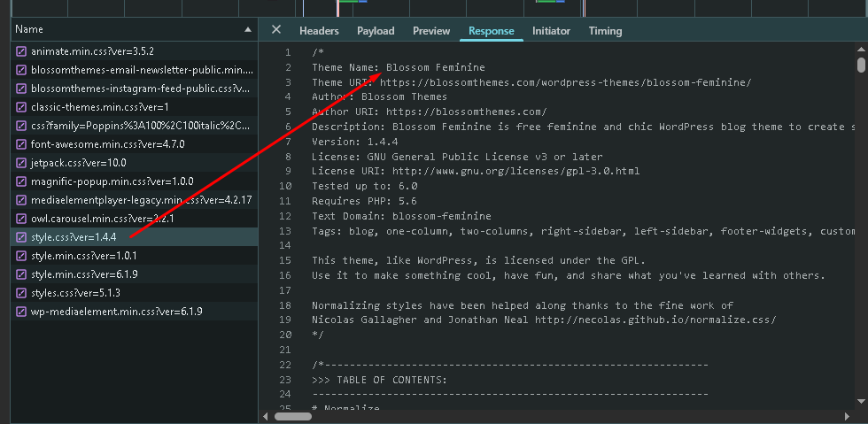Image resolution: width=868 pixels, height=424 pixels.
Task: Select style.min.css?ver=1.0.1 request
Action: point(134,256)
